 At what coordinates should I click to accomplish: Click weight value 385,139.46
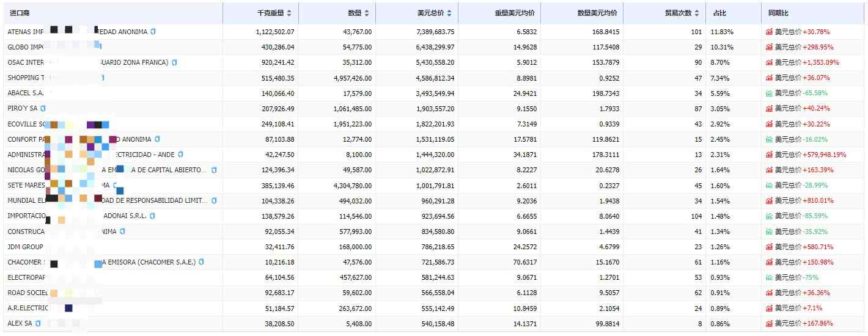coord(277,185)
